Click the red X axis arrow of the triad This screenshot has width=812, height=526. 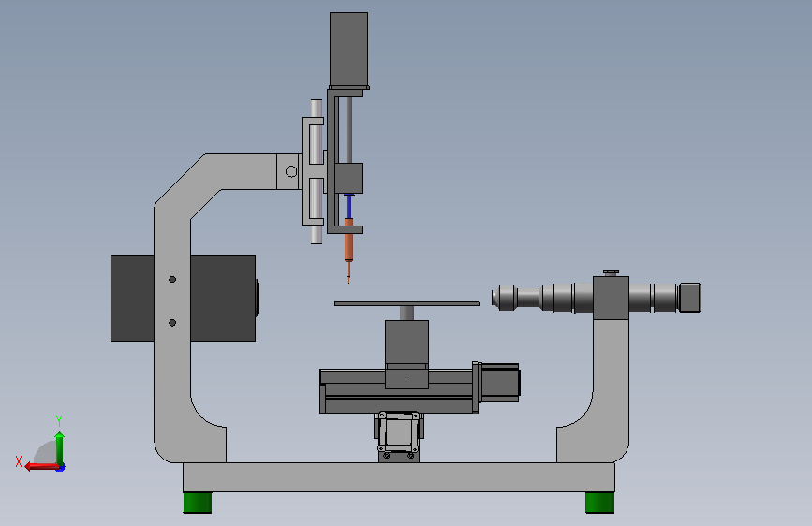41,467
